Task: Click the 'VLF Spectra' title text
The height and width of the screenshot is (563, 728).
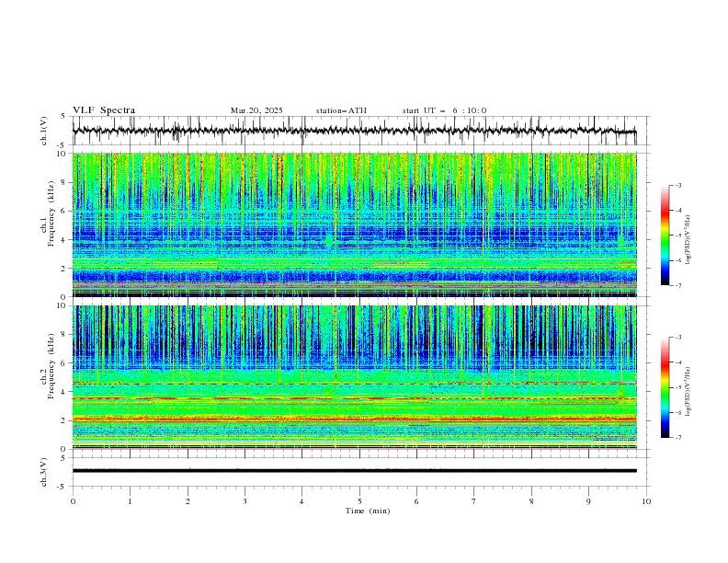Action: tap(104, 110)
